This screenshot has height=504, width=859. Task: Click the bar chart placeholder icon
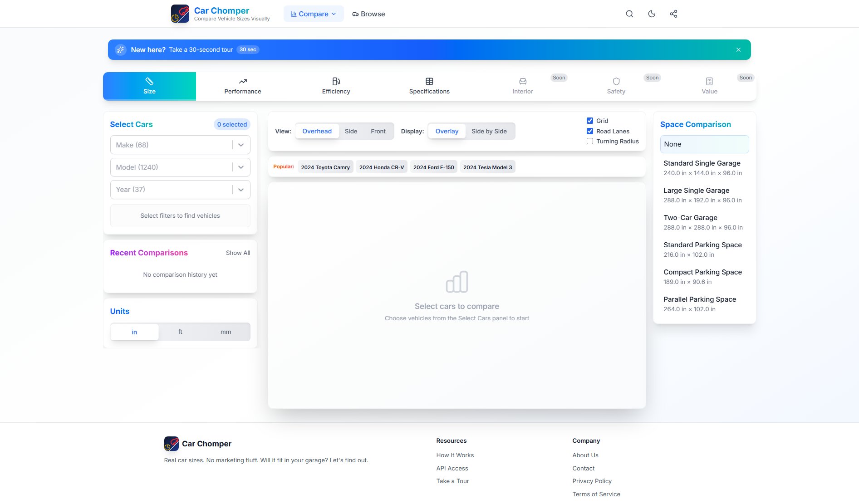tap(457, 282)
